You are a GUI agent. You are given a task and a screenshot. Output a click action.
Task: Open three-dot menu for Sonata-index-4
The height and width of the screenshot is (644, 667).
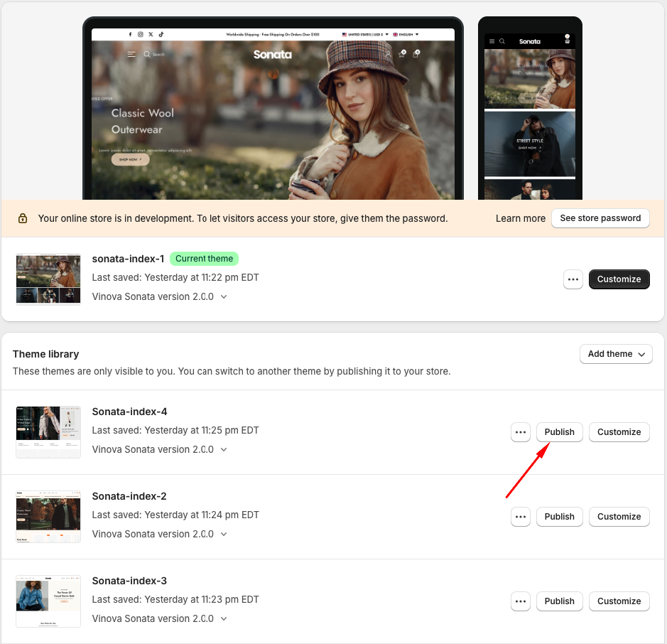coord(521,432)
